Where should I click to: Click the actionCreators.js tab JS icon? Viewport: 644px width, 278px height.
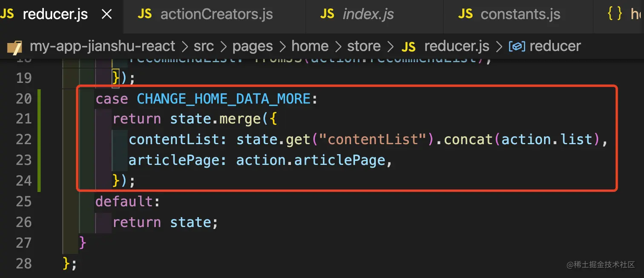145,14
